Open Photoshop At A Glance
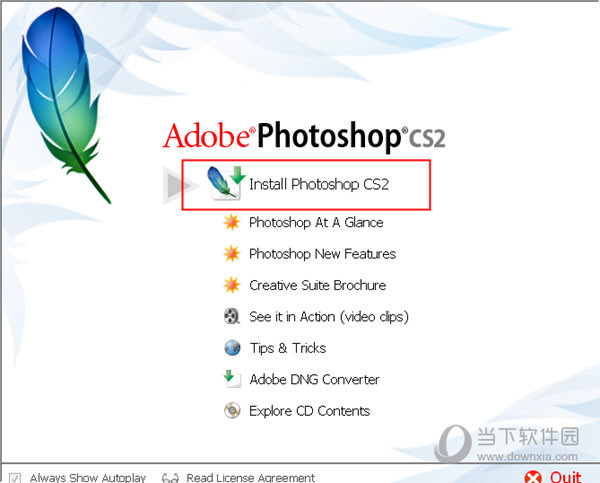600x483 pixels. coord(316,222)
